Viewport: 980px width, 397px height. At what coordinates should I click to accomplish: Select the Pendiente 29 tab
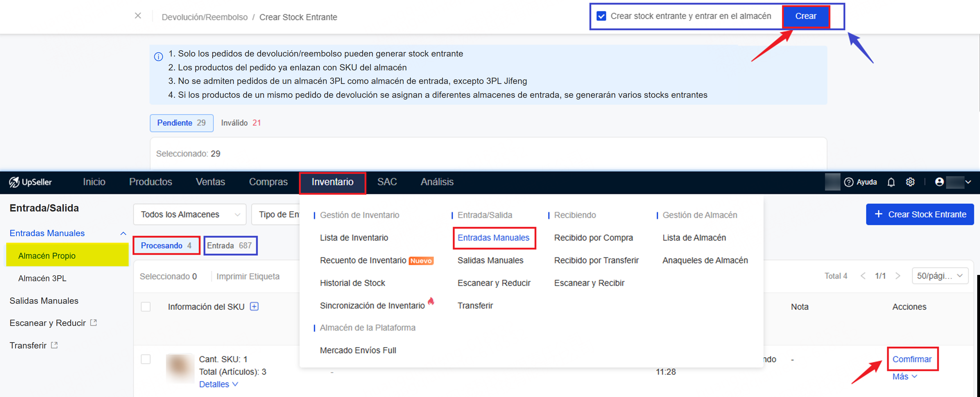point(181,123)
